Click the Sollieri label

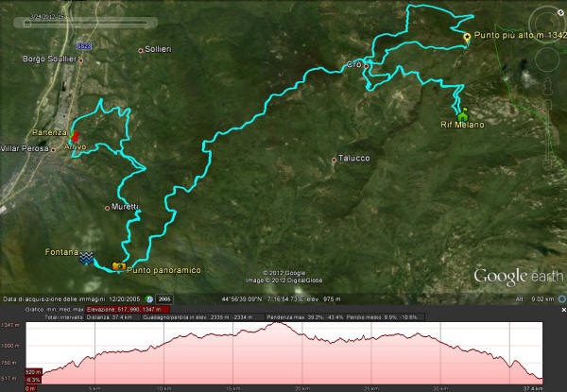tap(158, 49)
